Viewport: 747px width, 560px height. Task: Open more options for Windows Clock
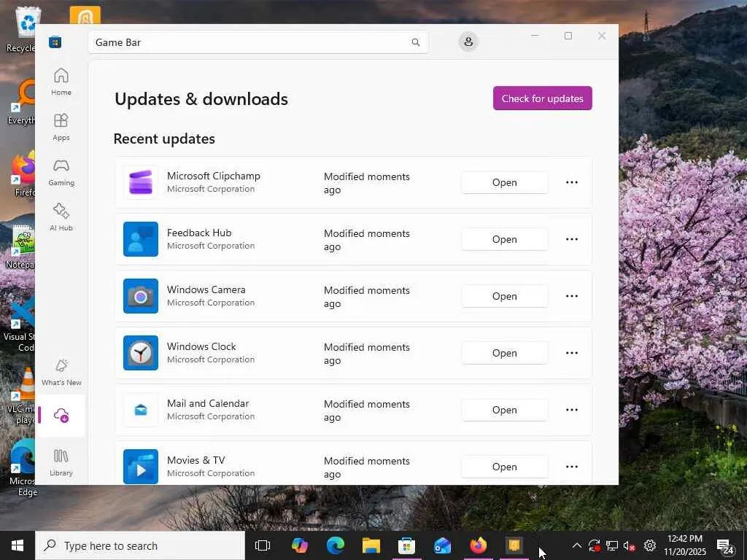click(572, 353)
